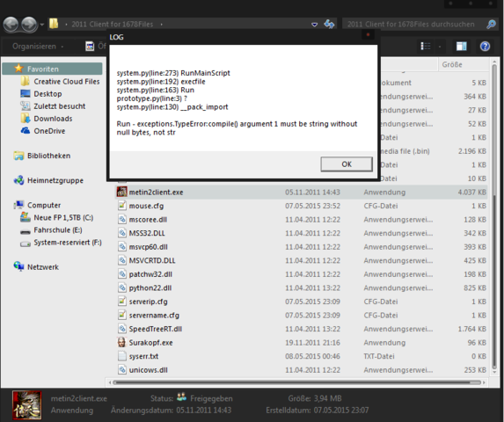Click the syserr.txt file name
The image size is (504, 422).
(143, 356)
